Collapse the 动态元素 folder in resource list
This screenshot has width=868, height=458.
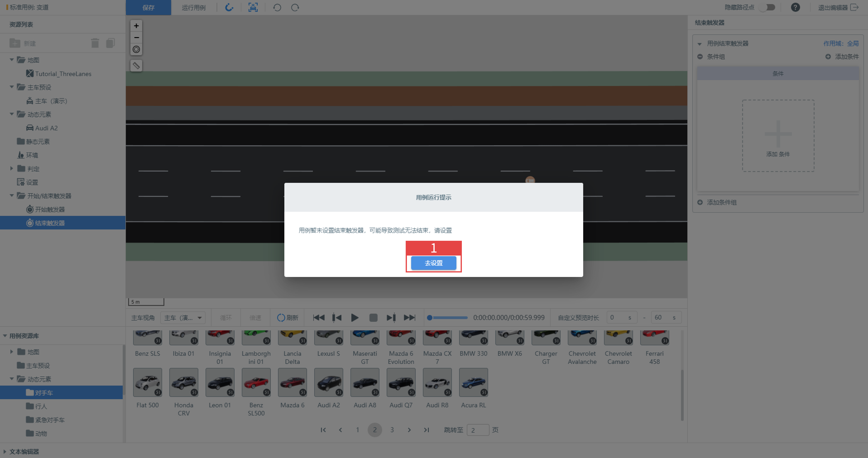(12, 114)
